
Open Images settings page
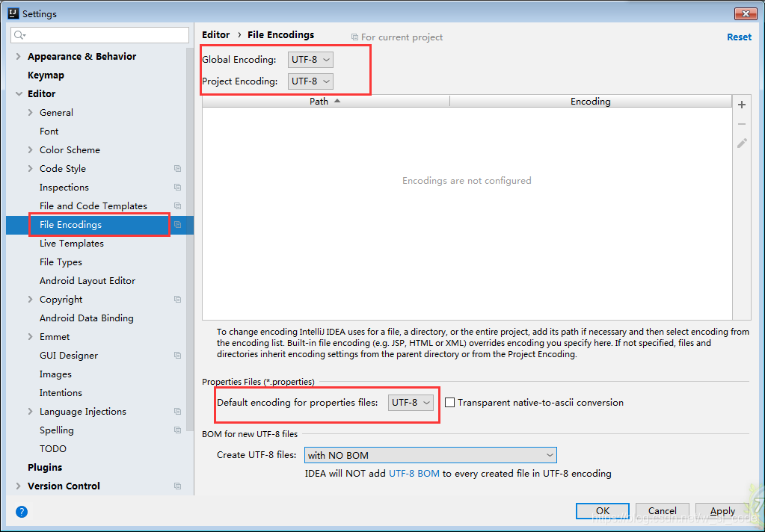55,374
